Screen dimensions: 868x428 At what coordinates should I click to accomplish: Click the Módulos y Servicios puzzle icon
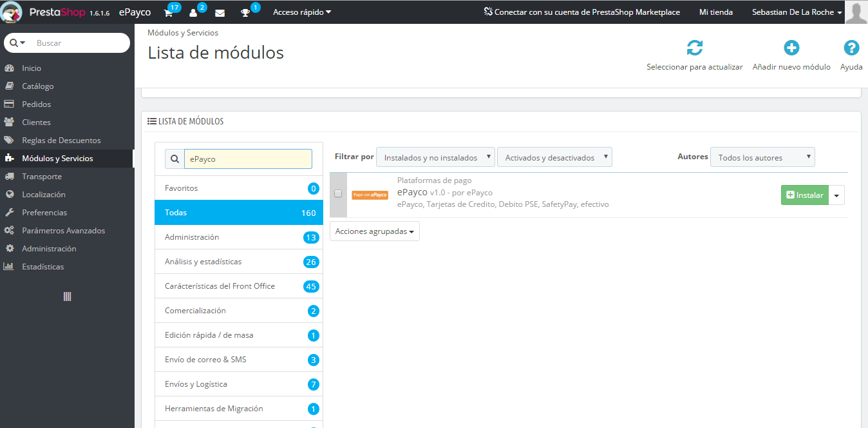point(9,158)
